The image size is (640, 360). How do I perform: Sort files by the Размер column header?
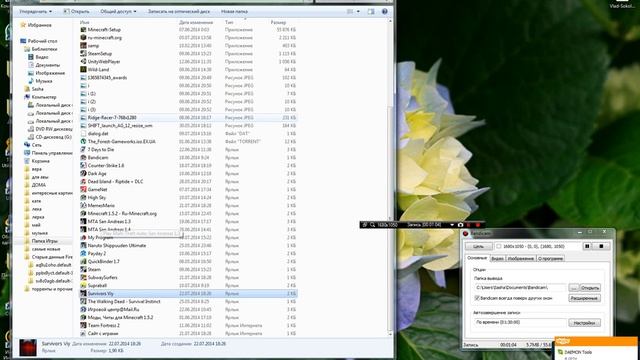click(278, 22)
